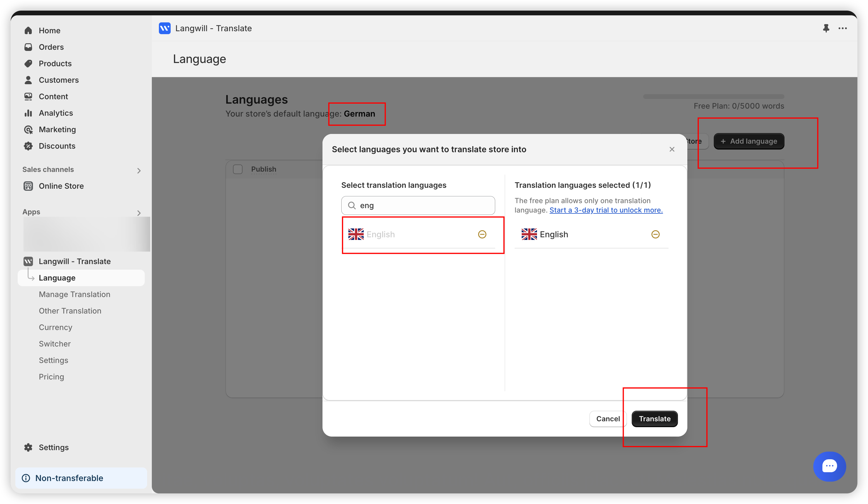Click the English row in search results
This screenshot has height=504, width=868.
(x=418, y=234)
